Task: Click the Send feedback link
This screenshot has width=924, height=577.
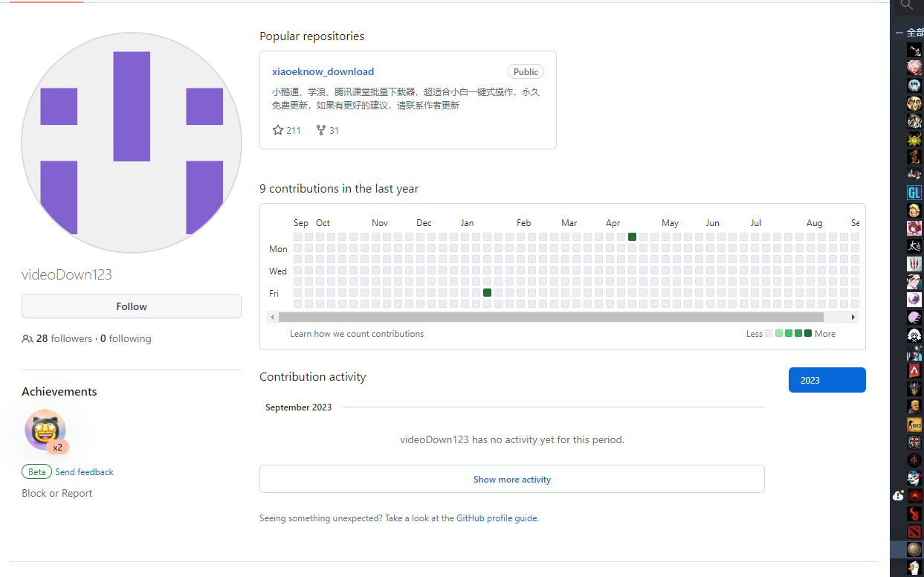Action: pyautogui.click(x=84, y=472)
